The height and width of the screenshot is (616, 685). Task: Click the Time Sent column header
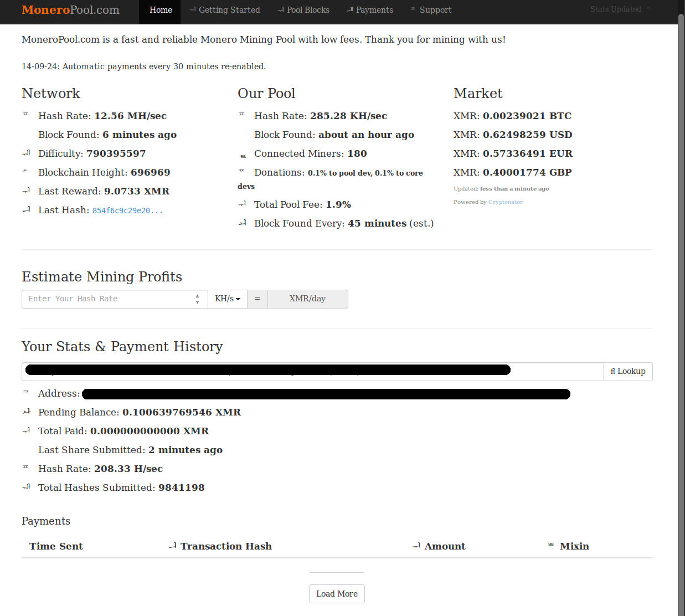(56, 546)
